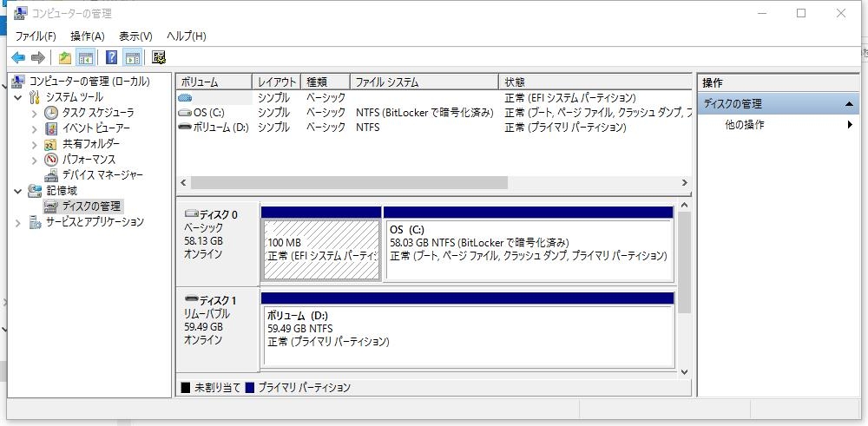868x426 pixels.
Task: Open the 表示(V) menu
Action: click(x=135, y=36)
